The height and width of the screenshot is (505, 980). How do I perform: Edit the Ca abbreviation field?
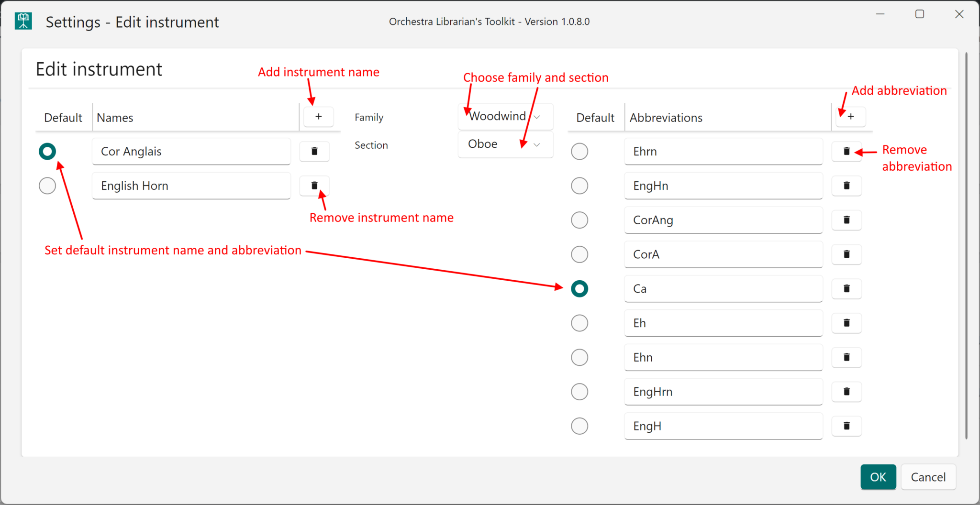click(723, 289)
